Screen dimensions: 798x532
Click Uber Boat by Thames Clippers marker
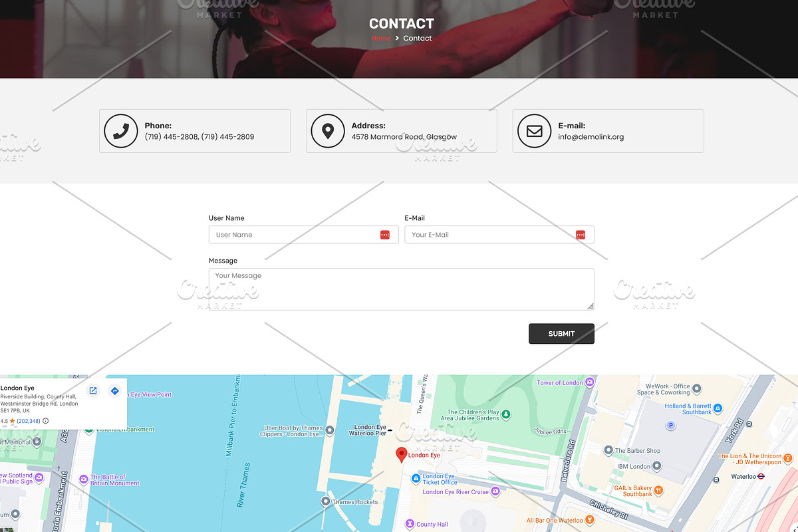[x=329, y=431]
